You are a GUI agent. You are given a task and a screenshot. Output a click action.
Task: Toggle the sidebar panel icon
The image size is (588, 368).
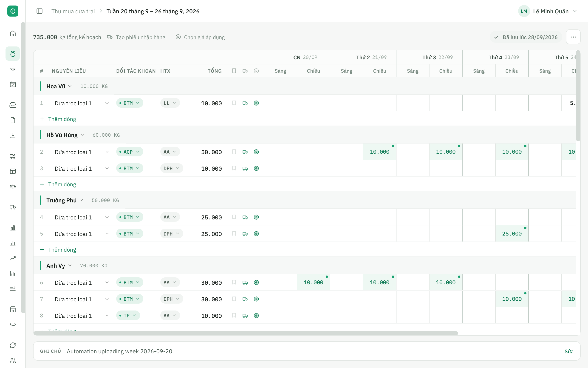(x=39, y=11)
